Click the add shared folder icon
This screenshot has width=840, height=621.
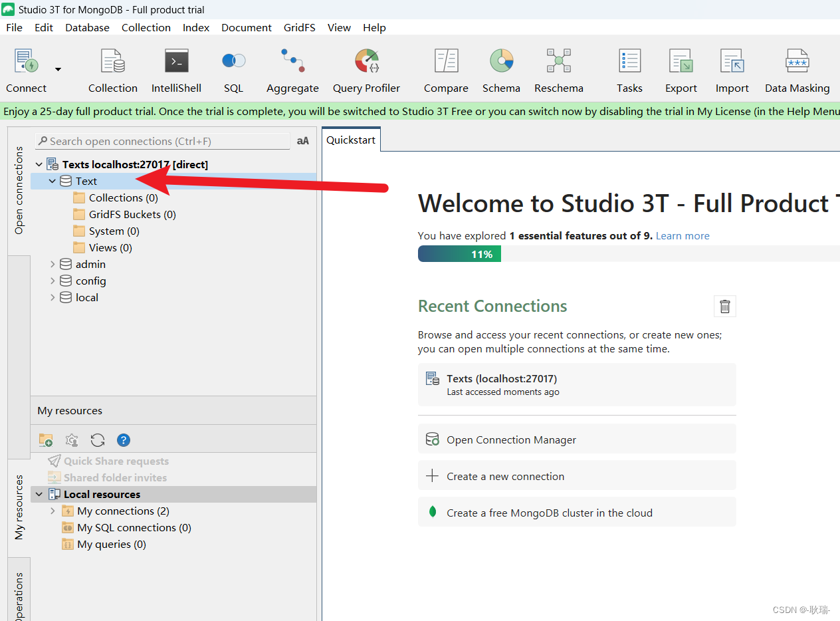tap(46, 439)
